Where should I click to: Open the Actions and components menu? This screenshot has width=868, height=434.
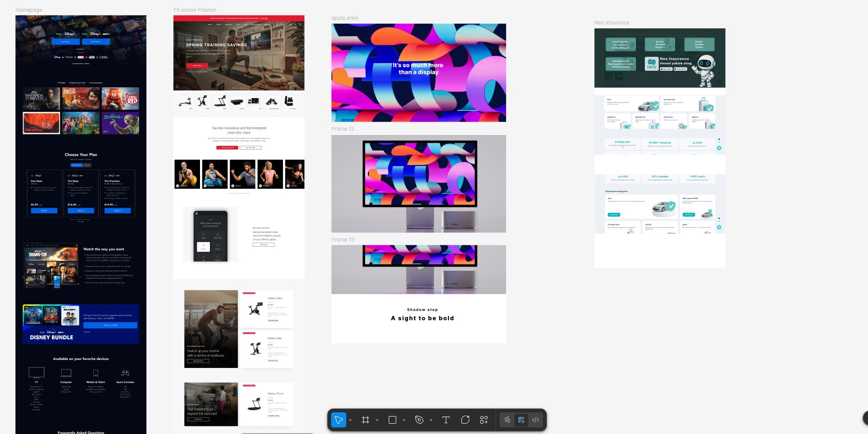[x=484, y=420]
